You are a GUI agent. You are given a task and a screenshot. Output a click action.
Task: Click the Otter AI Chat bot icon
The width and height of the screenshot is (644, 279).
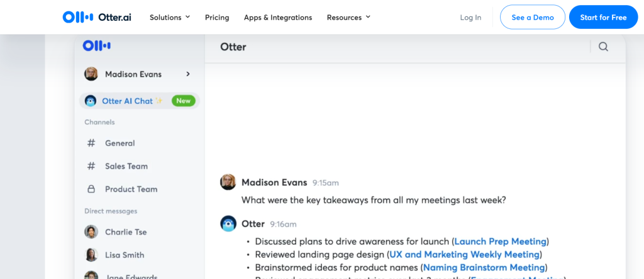tap(91, 101)
